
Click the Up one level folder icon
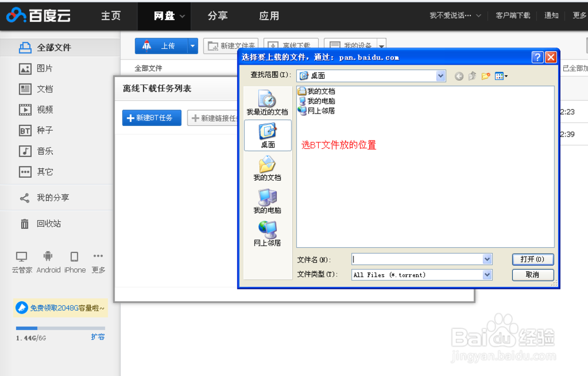pos(472,76)
